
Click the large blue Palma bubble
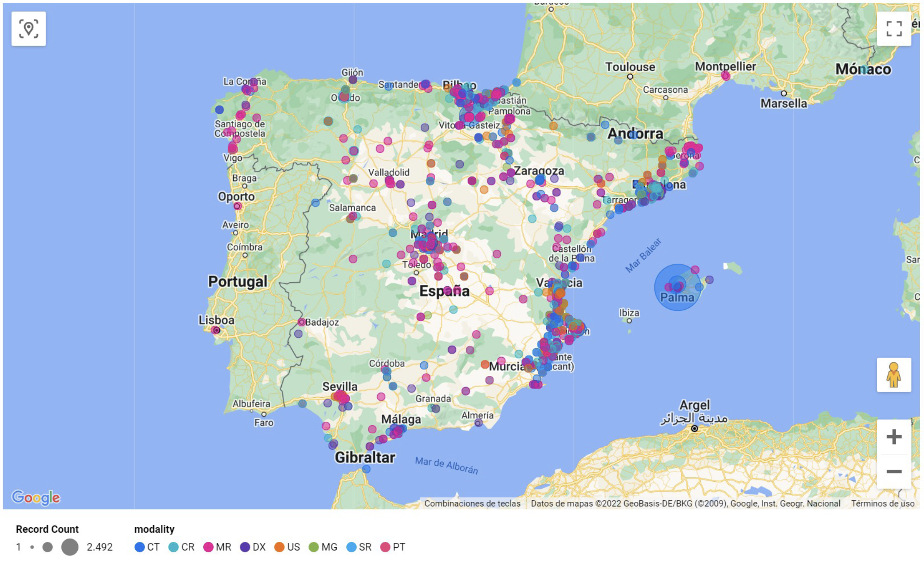(x=677, y=288)
